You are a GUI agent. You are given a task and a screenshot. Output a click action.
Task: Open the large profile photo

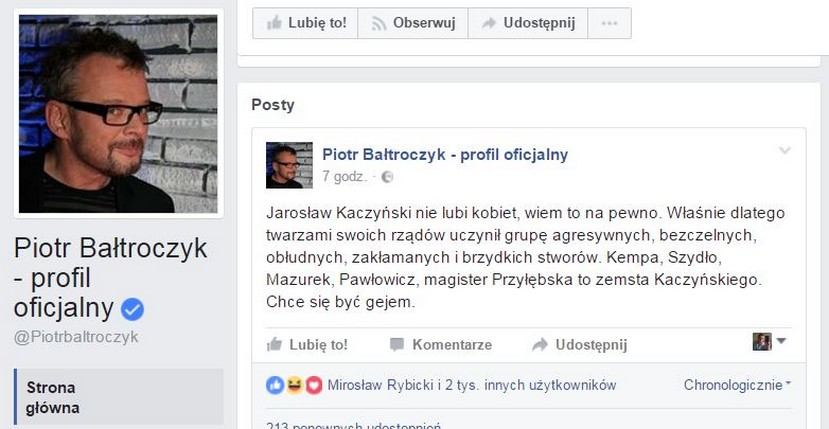pyautogui.click(x=118, y=114)
